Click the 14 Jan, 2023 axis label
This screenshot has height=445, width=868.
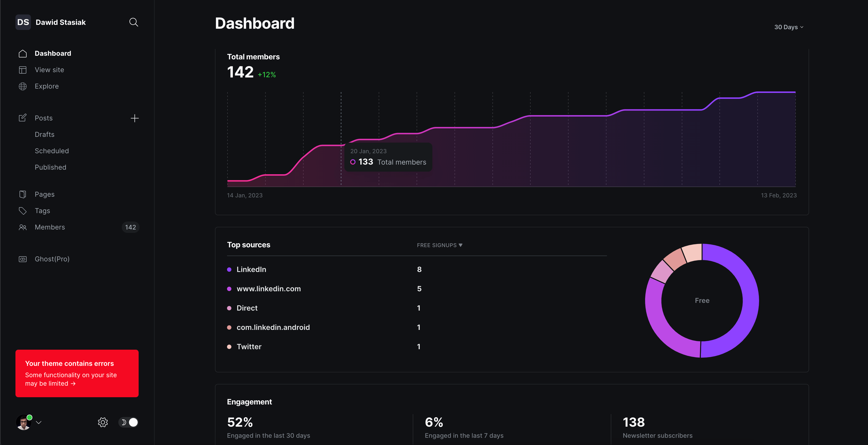point(245,195)
